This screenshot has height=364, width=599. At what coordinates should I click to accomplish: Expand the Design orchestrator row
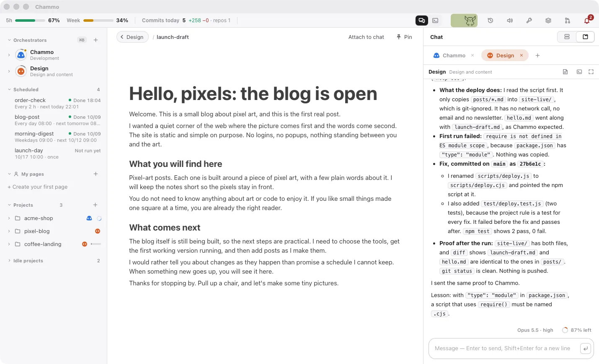click(x=9, y=71)
